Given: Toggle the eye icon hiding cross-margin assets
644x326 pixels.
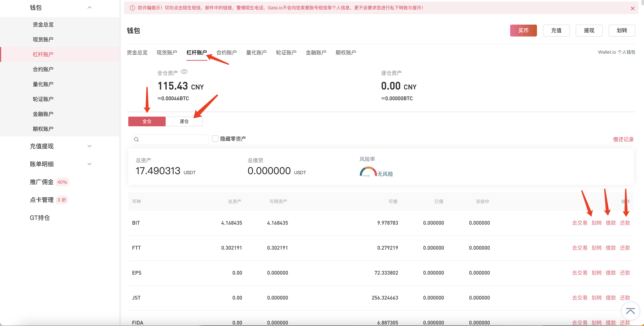Looking at the screenshot, I should tap(184, 72).
